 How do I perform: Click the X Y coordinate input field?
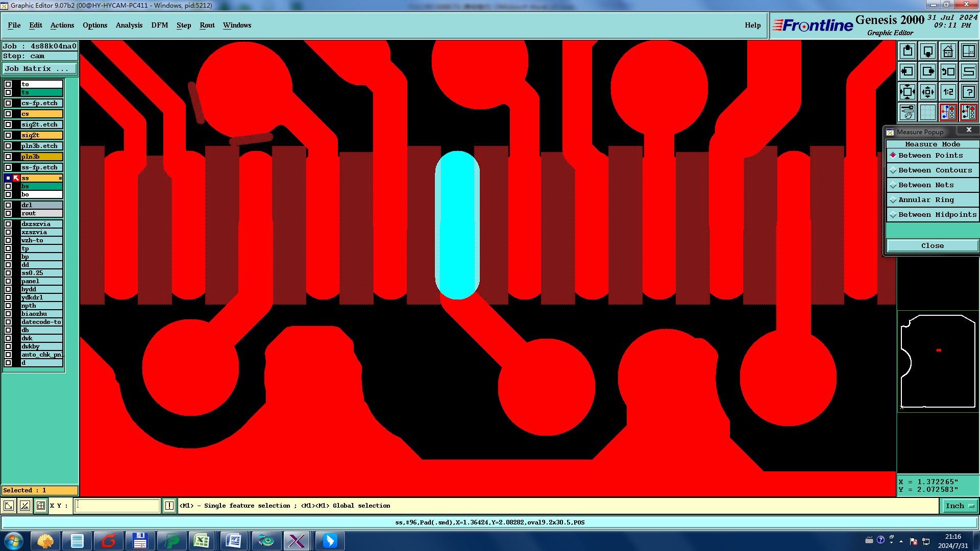click(x=117, y=506)
